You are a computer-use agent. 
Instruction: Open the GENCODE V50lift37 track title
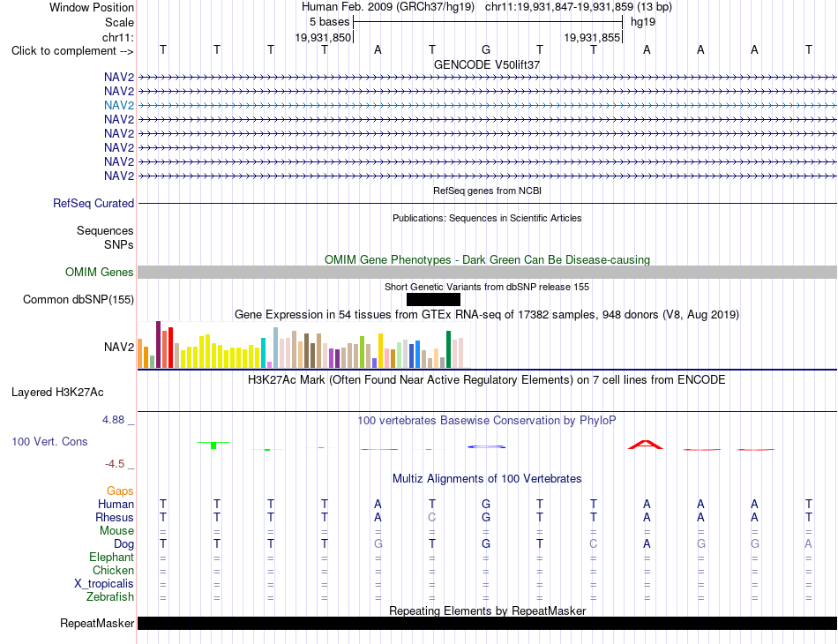(x=487, y=64)
